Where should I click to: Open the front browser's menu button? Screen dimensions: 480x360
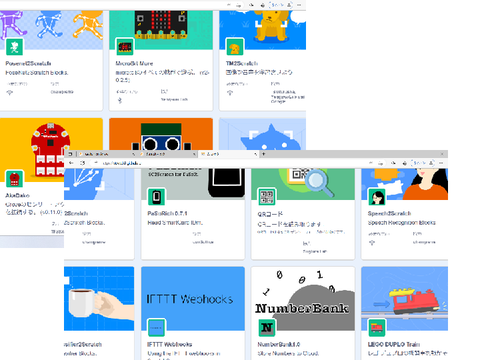[x=441, y=163]
